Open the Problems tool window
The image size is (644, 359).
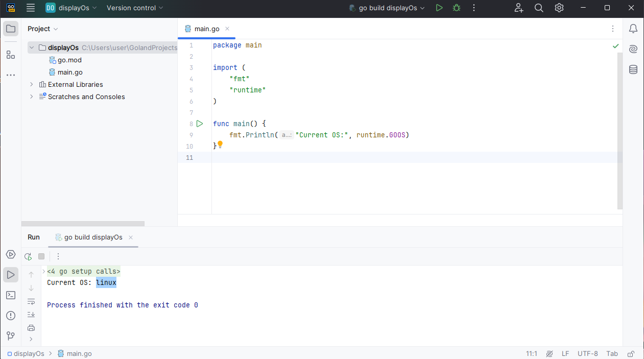(10, 315)
